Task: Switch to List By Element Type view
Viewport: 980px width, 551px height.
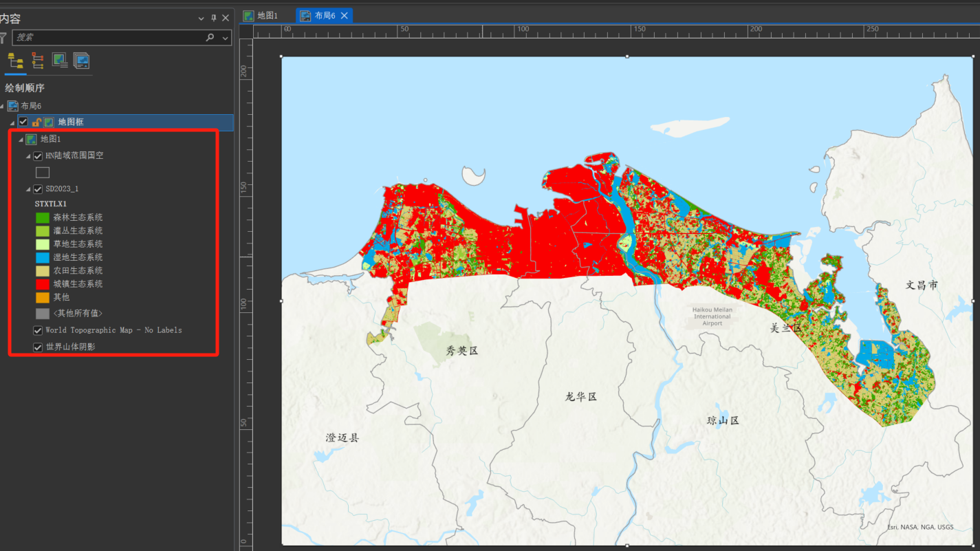Action: pos(38,61)
